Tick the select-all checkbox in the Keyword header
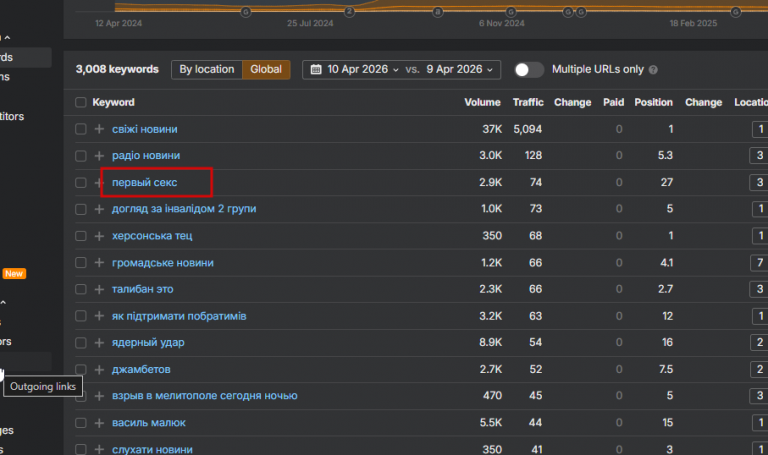 tap(81, 102)
